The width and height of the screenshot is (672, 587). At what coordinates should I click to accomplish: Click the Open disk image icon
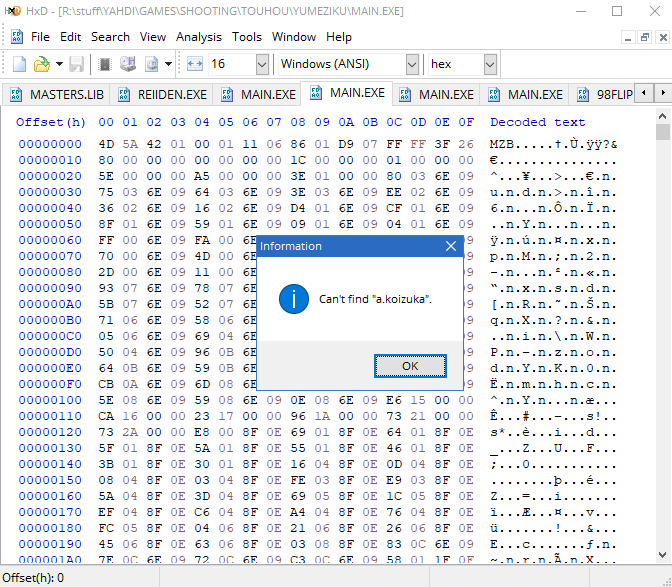click(151, 64)
